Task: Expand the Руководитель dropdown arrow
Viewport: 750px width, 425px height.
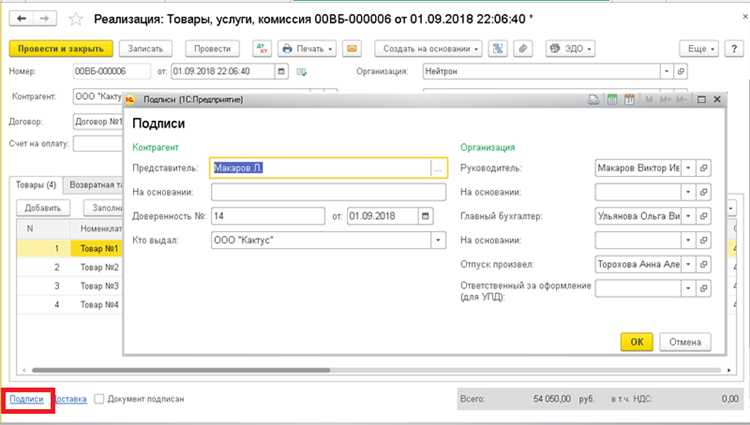Action: pos(688,168)
